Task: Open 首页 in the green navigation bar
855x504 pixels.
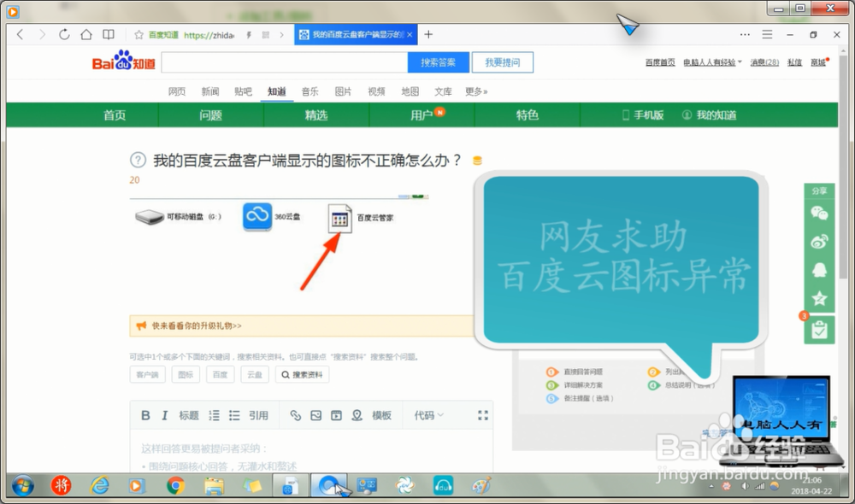Action: 115,115
